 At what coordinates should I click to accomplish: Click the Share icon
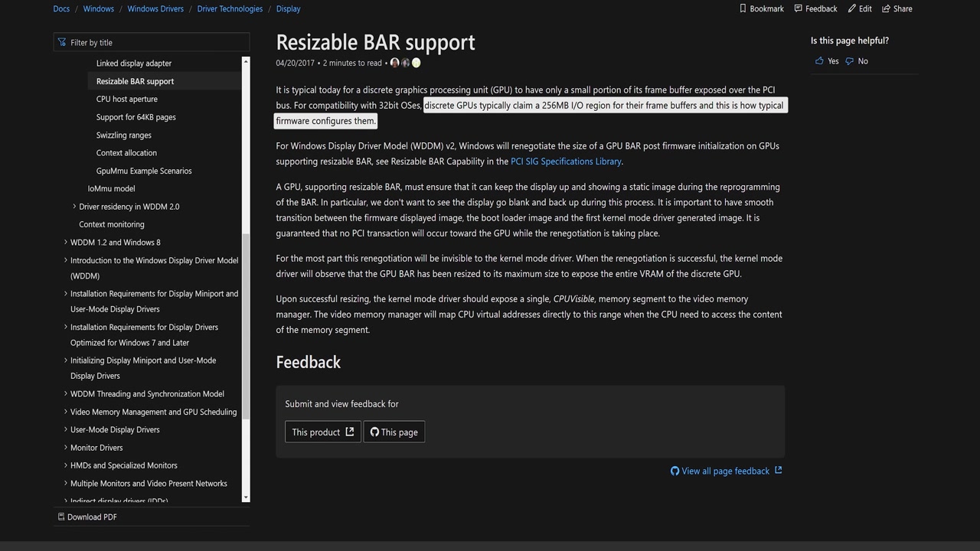pyautogui.click(x=886, y=8)
